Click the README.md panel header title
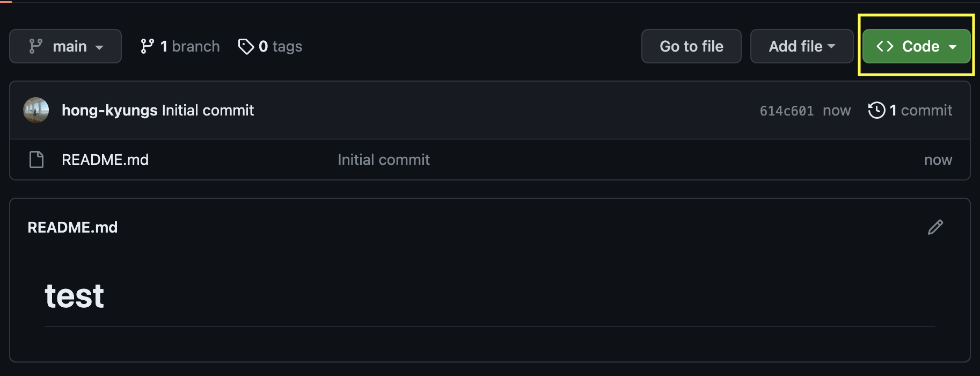 72,227
